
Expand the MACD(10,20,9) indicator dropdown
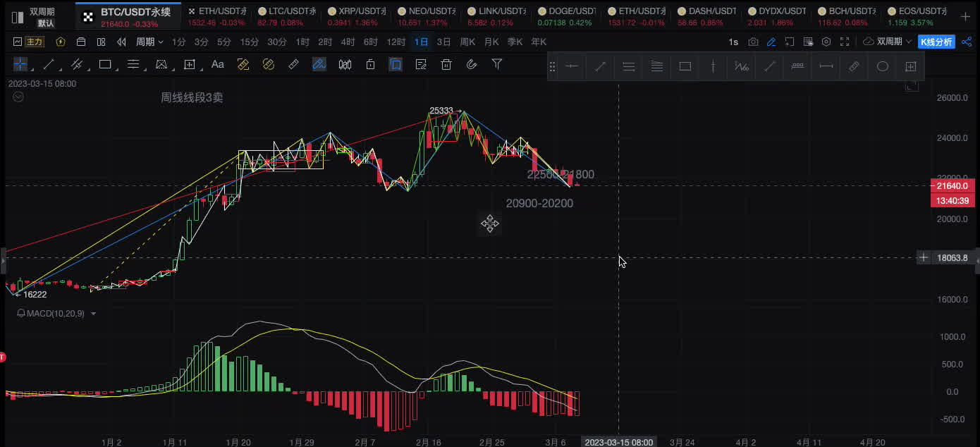[x=93, y=314]
